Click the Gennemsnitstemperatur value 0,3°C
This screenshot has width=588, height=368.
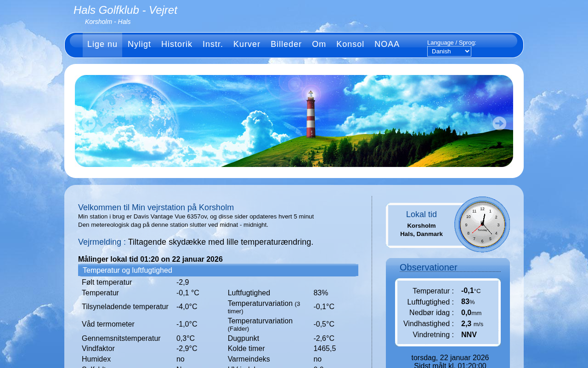(186, 339)
